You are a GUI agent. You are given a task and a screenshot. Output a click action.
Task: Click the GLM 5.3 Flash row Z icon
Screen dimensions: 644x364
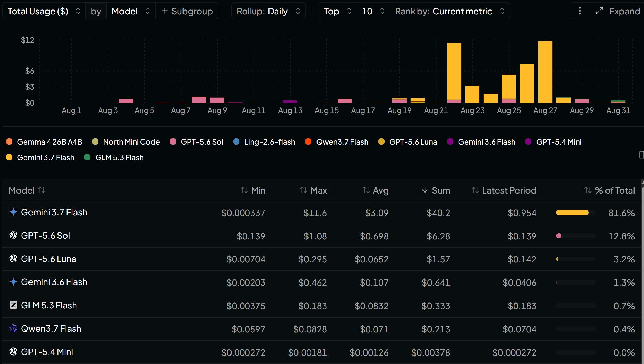pos(13,305)
